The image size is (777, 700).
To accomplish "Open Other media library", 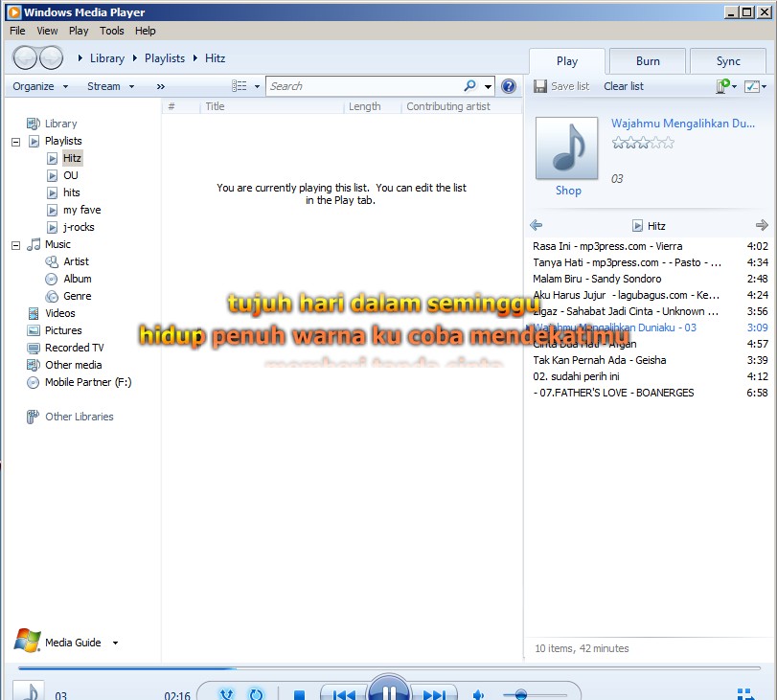I will click(74, 365).
